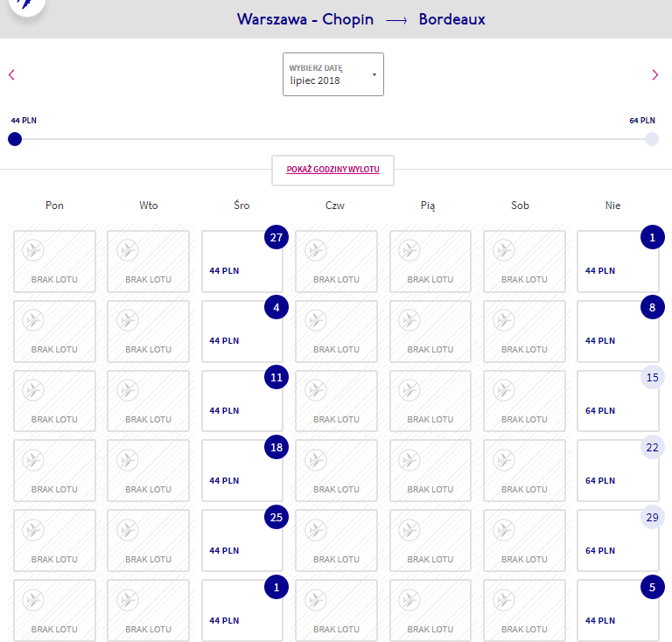The width and height of the screenshot is (672, 642).
Task: Click the Nie weekday column header
Action: coord(612,206)
